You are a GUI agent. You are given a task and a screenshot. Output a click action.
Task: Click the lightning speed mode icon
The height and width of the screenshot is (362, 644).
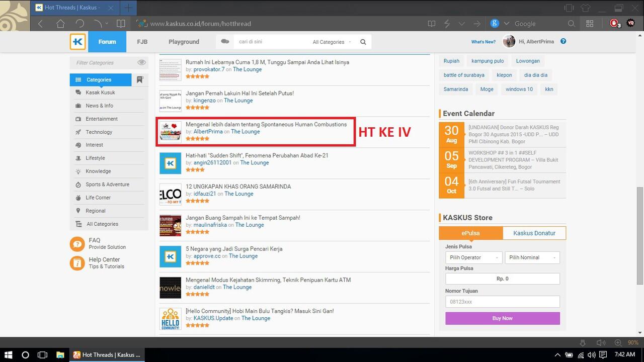point(447,24)
